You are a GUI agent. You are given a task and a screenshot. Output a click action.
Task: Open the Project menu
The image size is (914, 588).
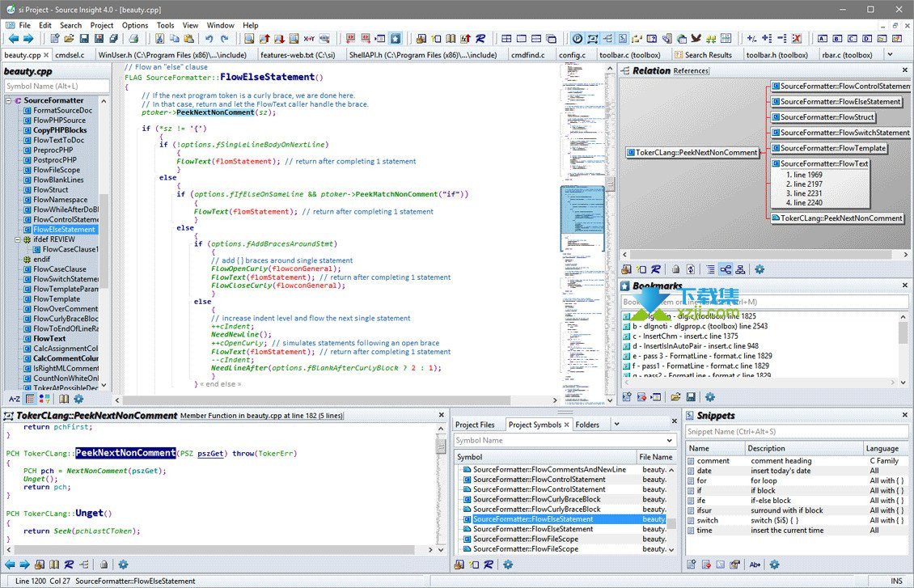pyautogui.click(x=102, y=25)
